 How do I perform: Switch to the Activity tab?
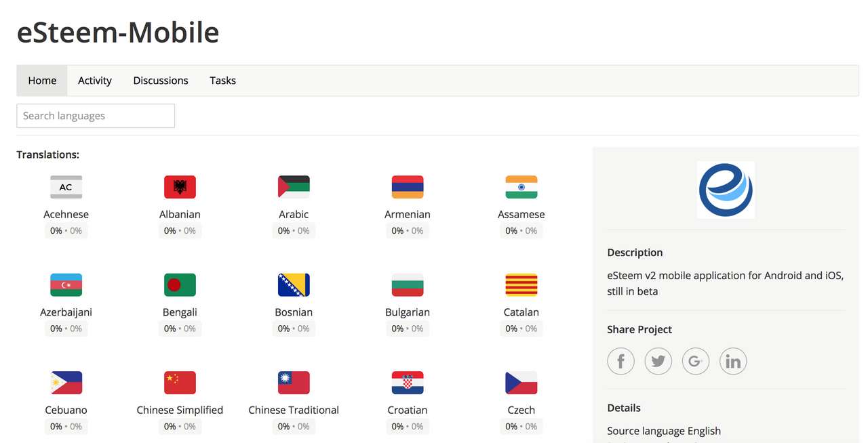(95, 81)
